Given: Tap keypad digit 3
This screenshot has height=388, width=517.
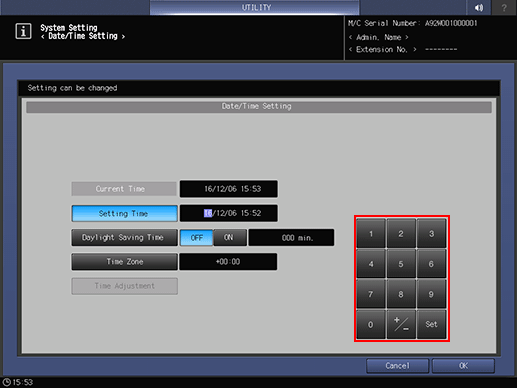Looking at the screenshot, I should (431, 234).
